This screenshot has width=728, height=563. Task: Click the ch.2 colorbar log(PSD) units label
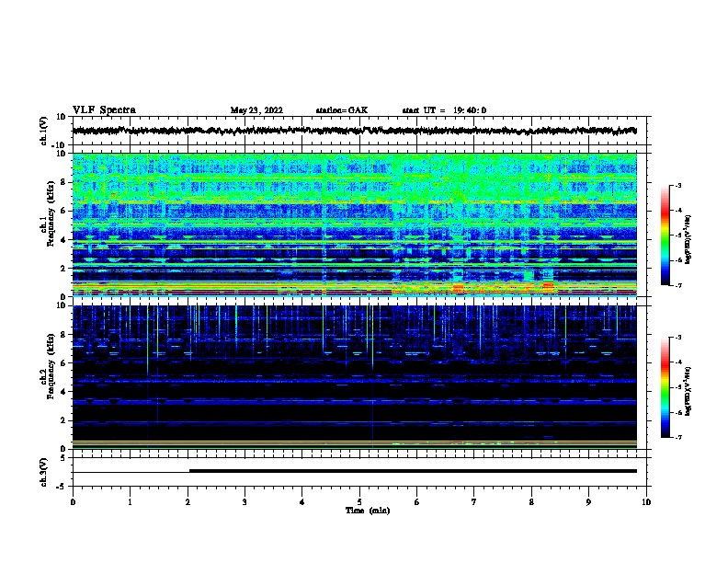tap(688, 391)
